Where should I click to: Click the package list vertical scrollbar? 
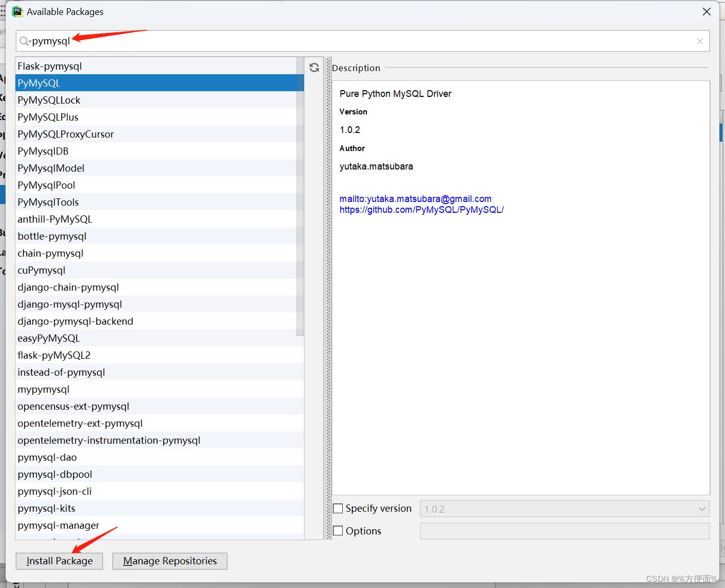click(300, 196)
